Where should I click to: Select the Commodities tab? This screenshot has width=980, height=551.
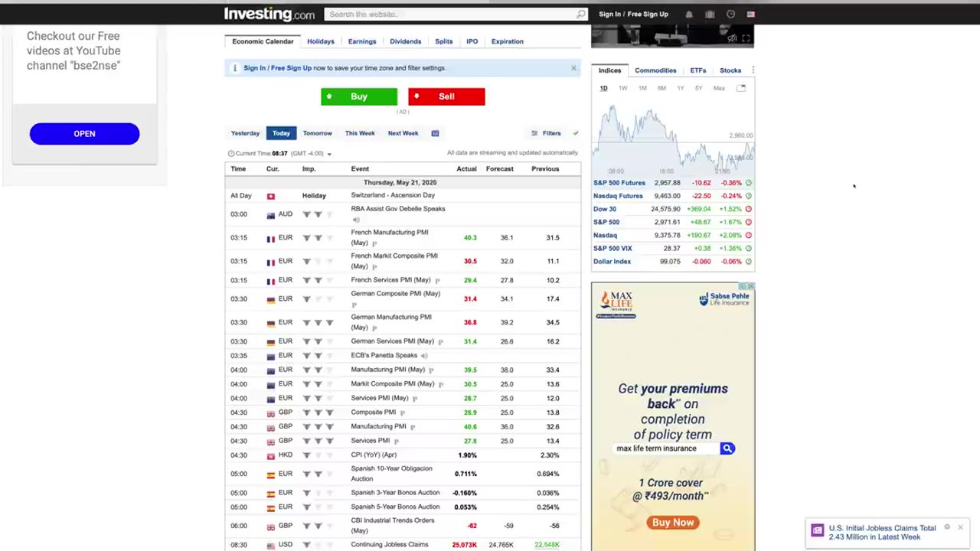(655, 70)
